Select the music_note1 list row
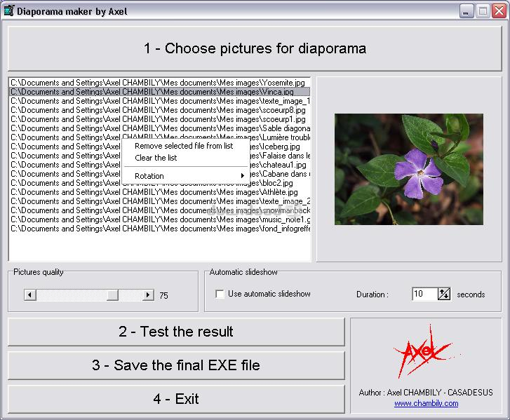 (x=159, y=219)
